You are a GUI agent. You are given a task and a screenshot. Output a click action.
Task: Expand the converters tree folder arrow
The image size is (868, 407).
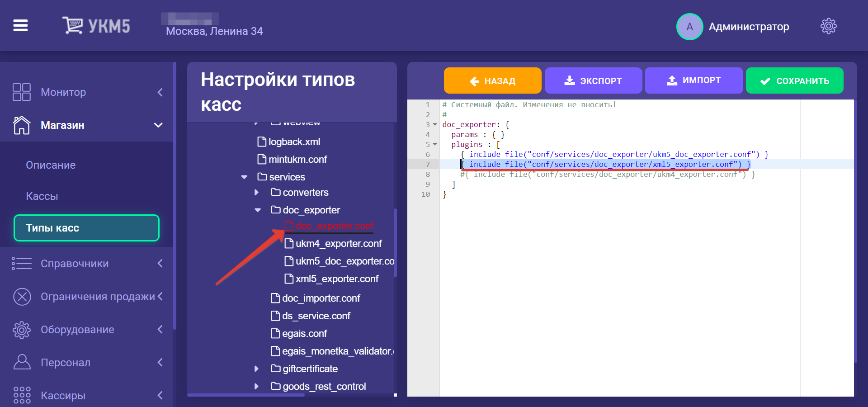pos(257,192)
